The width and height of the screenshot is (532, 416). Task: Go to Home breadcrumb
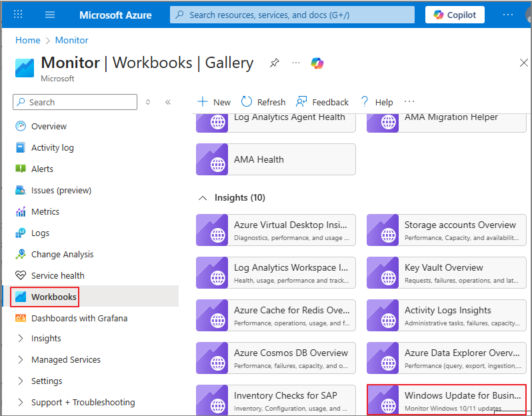(28, 40)
